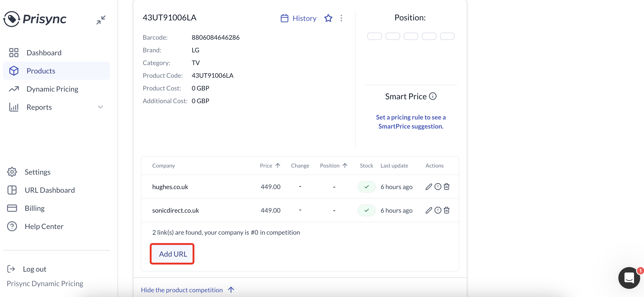
Task: Click the sonicdirect.co.uk stock status badge
Action: [x=366, y=210]
